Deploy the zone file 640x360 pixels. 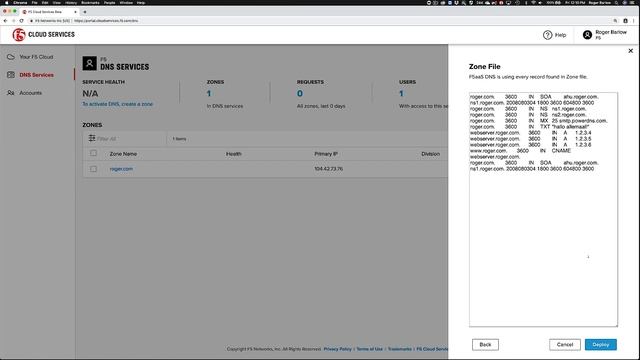(x=601, y=344)
